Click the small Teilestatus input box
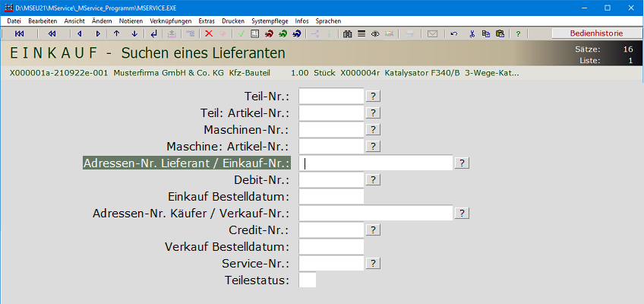The image size is (644, 304). pyautogui.click(x=308, y=280)
